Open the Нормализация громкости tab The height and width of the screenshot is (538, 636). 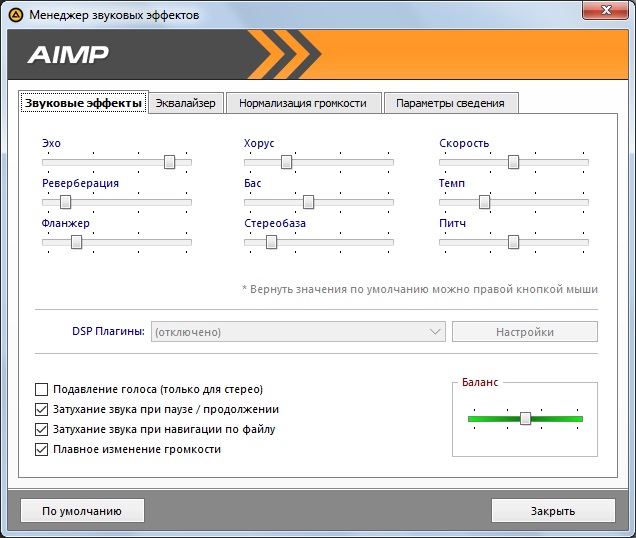303,103
